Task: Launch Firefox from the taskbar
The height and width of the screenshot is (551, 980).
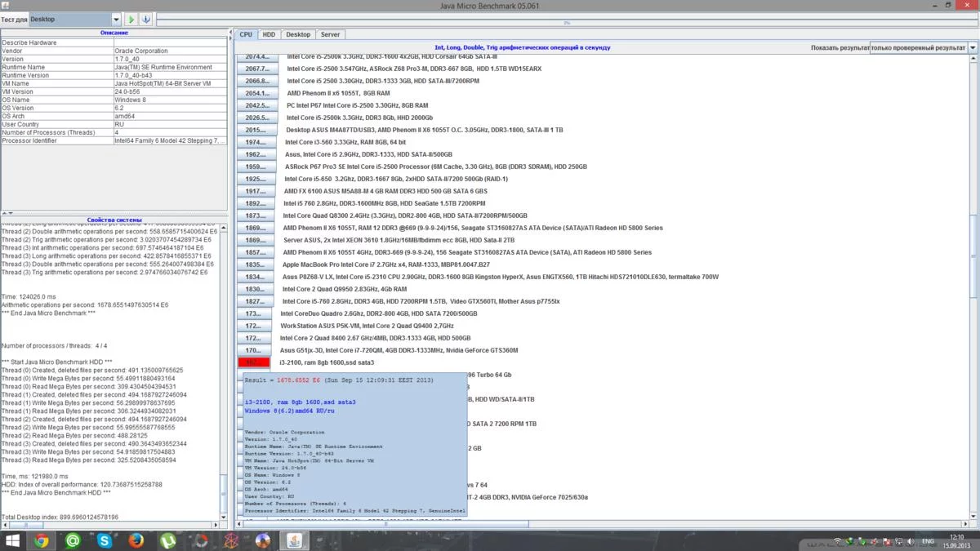Action: [136, 540]
